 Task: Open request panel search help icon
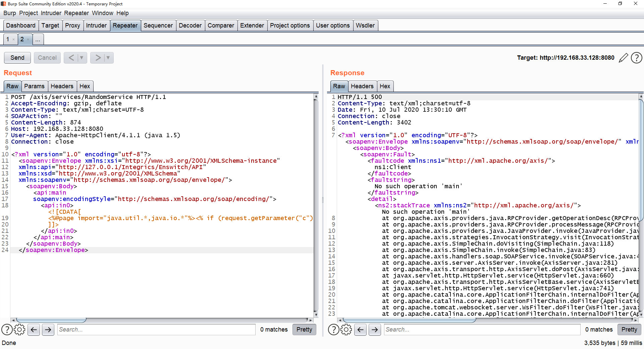pos(7,330)
